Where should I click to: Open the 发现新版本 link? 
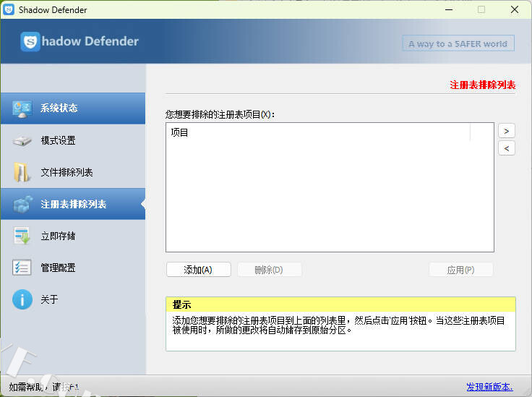tap(489, 387)
